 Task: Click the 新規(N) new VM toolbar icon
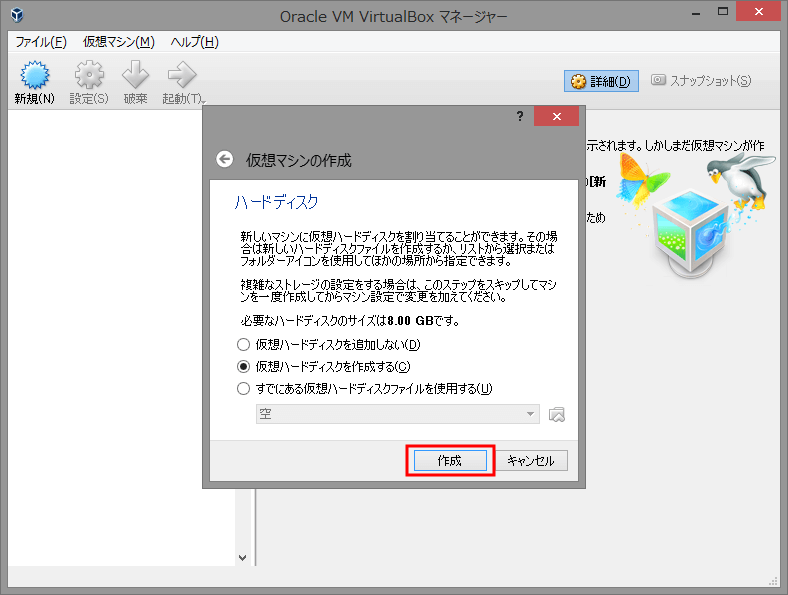tap(34, 74)
